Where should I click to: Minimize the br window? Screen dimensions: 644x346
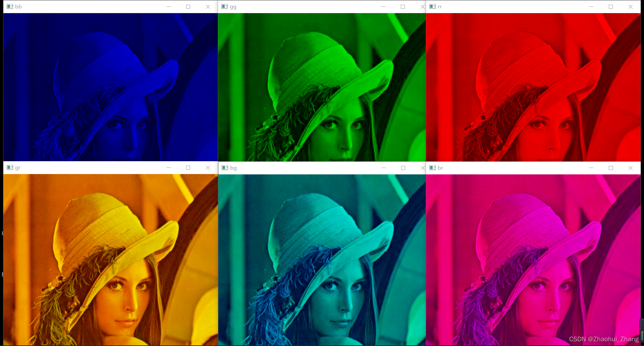(591, 168)
